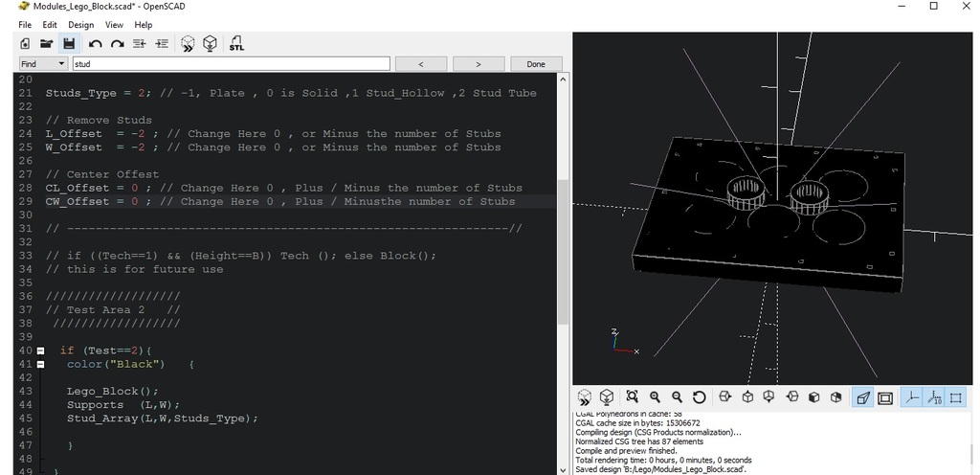Click the Render icon below the 3D viewport
The height and width of the screenshot is (475, 980).
(606, 397)
